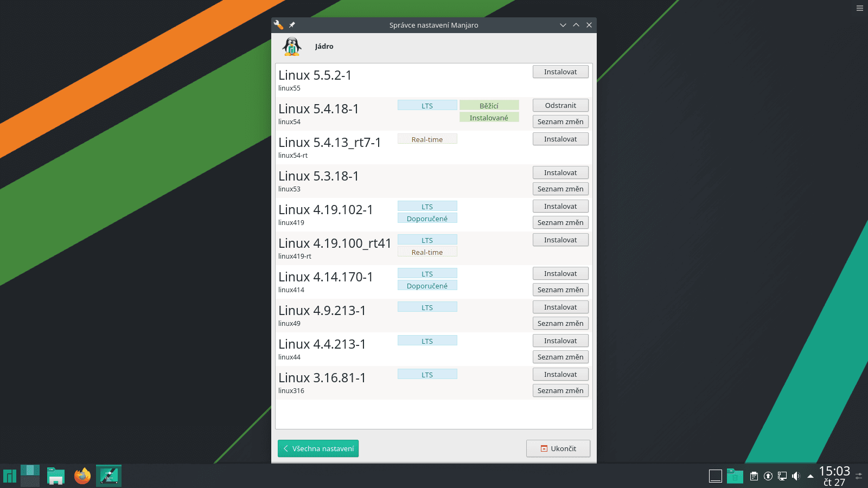Install Linux 5.5.2-1 kernel
Image resolution: width=868 pixels, height=488 pixels.
560,72
